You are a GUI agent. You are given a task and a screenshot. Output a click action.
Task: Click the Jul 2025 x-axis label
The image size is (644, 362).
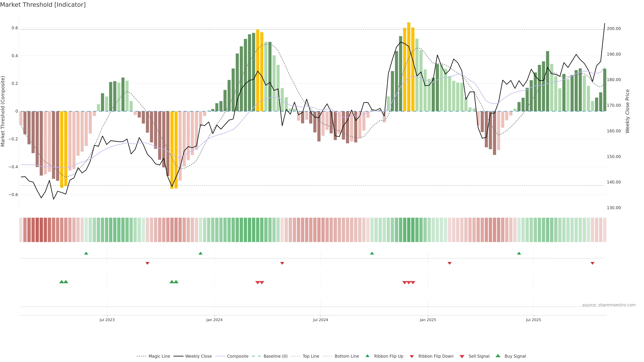click(533, 320)
